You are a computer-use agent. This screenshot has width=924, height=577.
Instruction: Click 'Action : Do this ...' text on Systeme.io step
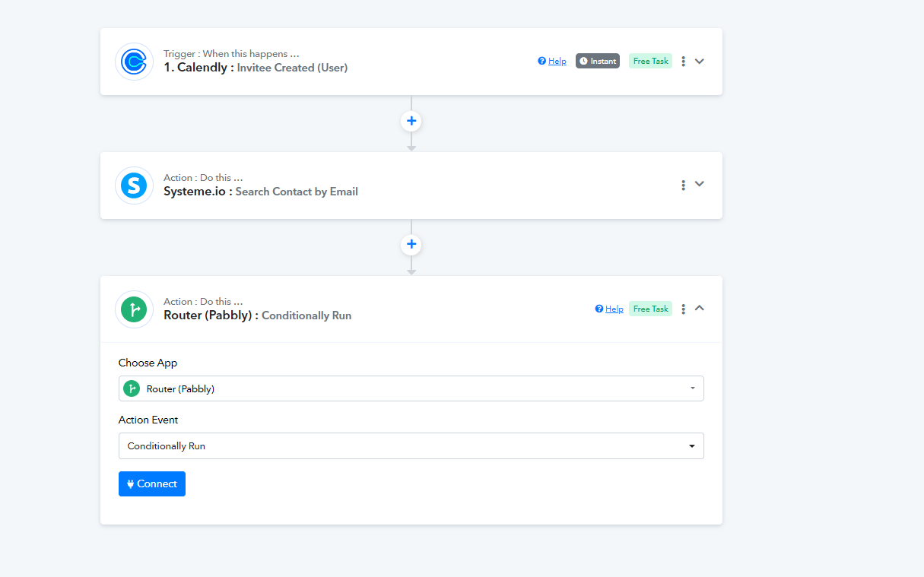click(x=203, y=178)
